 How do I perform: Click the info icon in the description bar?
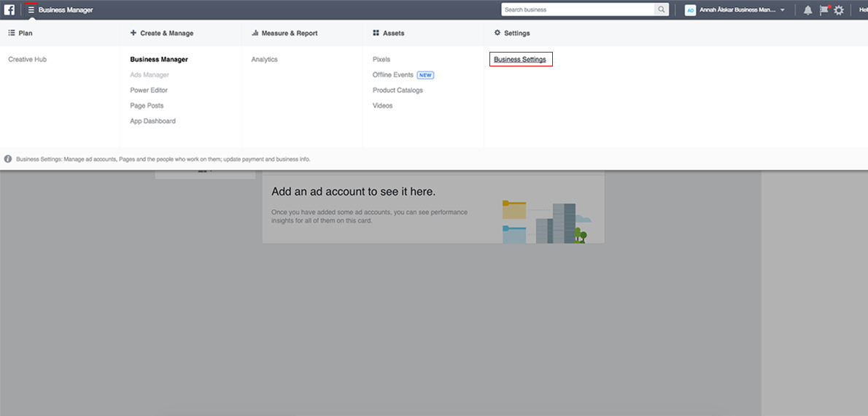(x=8, y=159)
